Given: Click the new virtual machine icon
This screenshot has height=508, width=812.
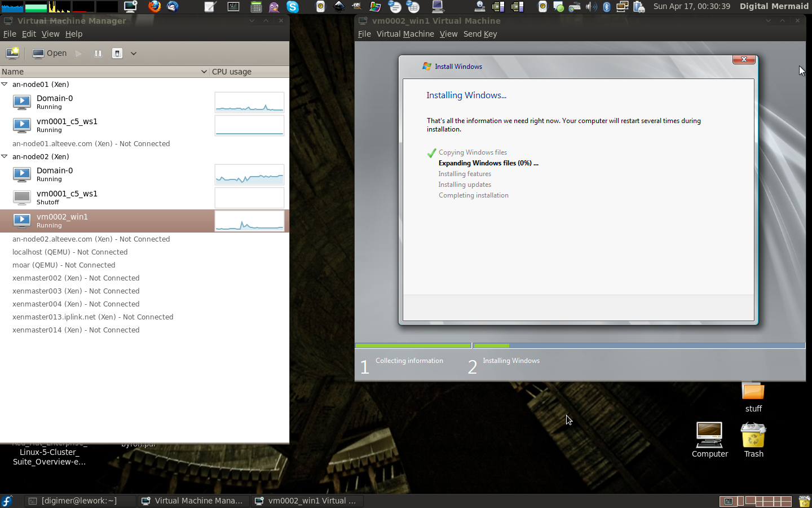Looking at the screenshot, I should point(12,53).
